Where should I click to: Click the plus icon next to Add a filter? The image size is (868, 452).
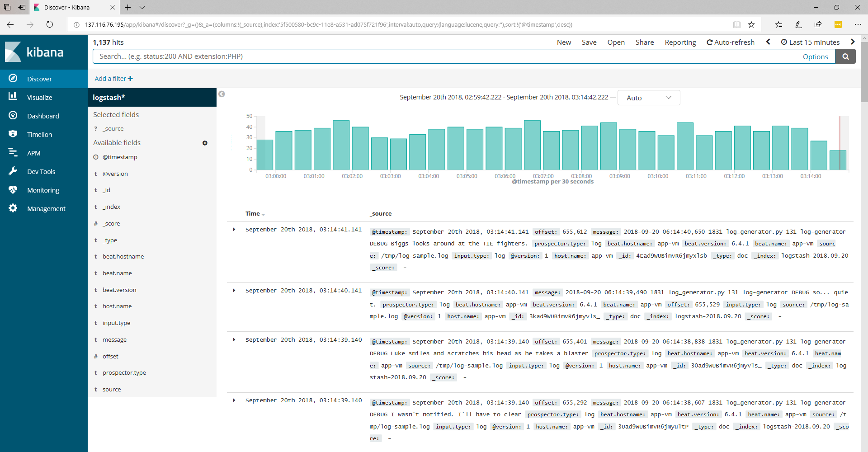click(130, 79)
